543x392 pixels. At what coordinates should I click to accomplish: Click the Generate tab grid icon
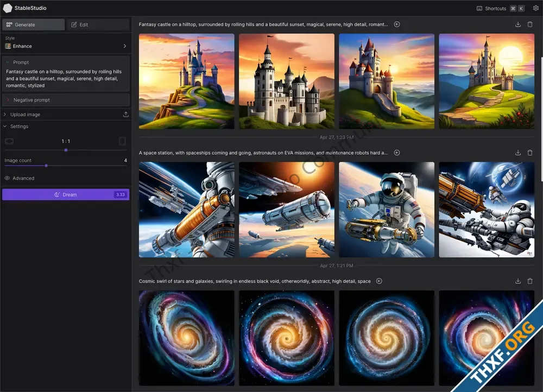[9, 24]
